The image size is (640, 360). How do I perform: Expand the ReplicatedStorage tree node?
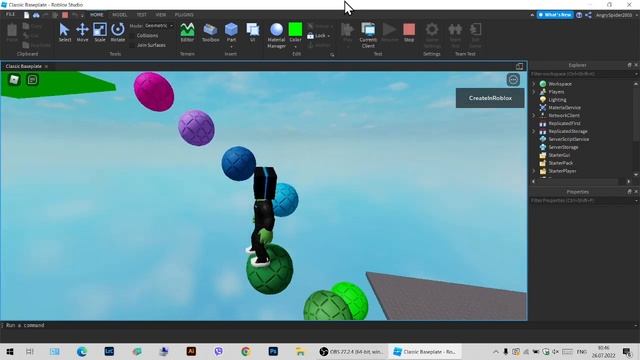(534, 131)
